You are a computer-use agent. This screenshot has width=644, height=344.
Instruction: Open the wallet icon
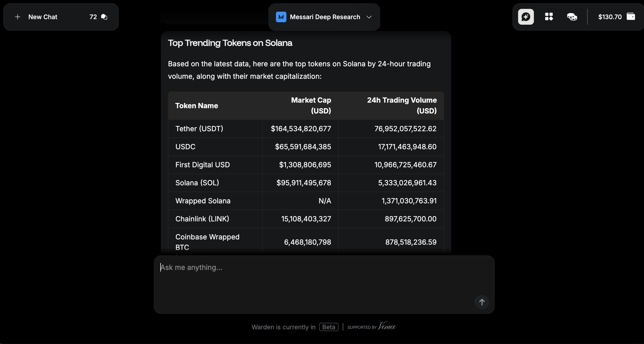click(x=631, y=17)
